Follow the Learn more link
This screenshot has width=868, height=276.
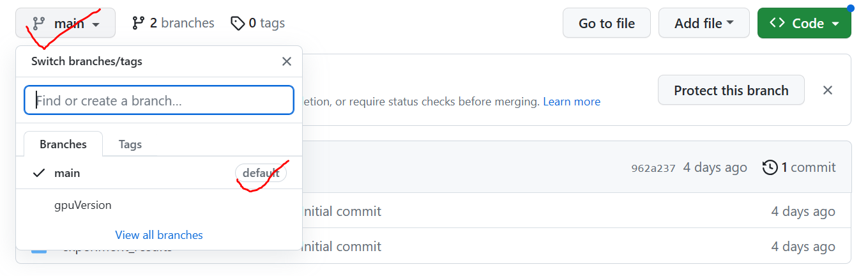tap(571, 102)
